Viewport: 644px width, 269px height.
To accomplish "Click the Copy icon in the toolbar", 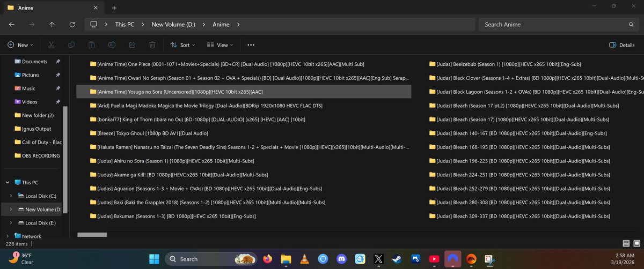I will tap(71, 46).
